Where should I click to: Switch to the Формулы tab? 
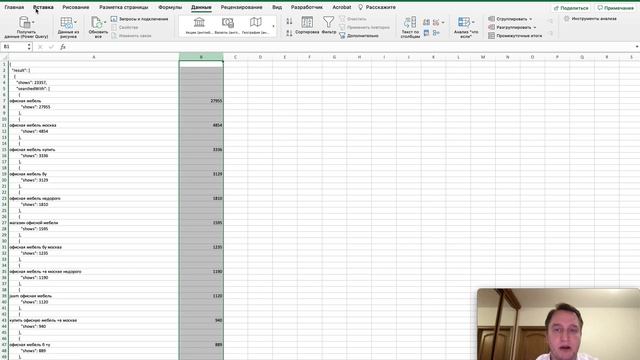pyautogui.click(x=170, y=7)
